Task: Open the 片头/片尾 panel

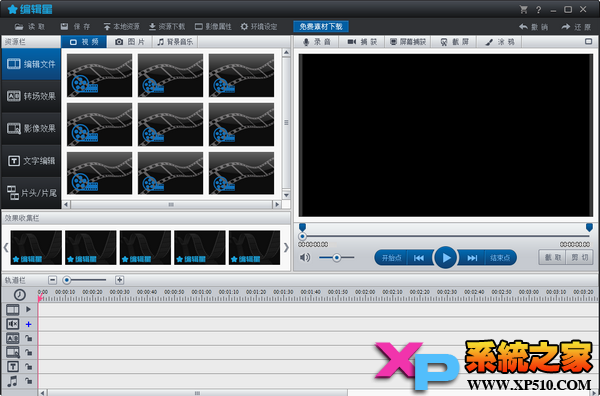Action: tap(31, 193)
